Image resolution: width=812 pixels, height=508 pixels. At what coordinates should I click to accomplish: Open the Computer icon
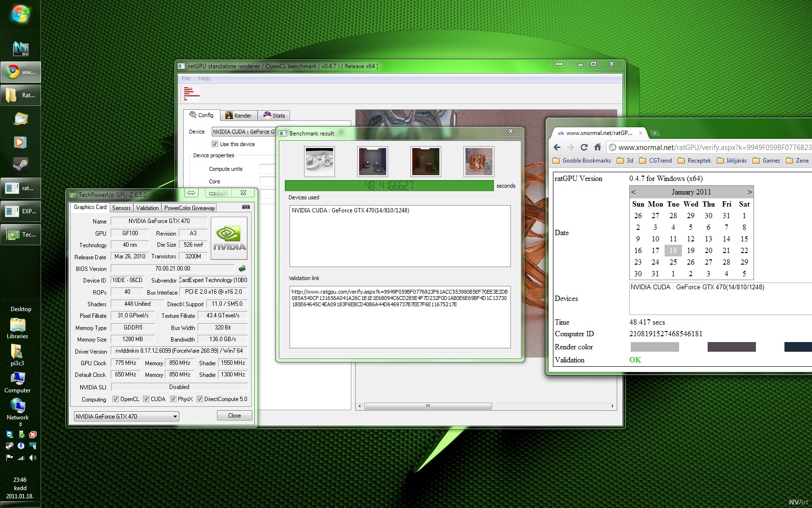(17, 382)
